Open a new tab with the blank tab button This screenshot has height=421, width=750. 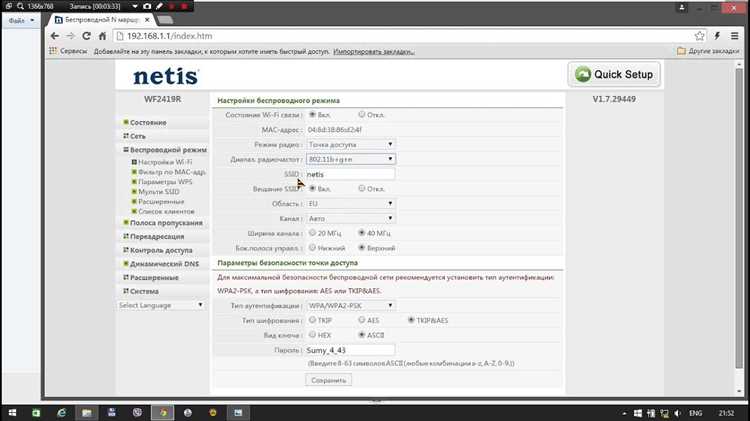pos(165,20)
